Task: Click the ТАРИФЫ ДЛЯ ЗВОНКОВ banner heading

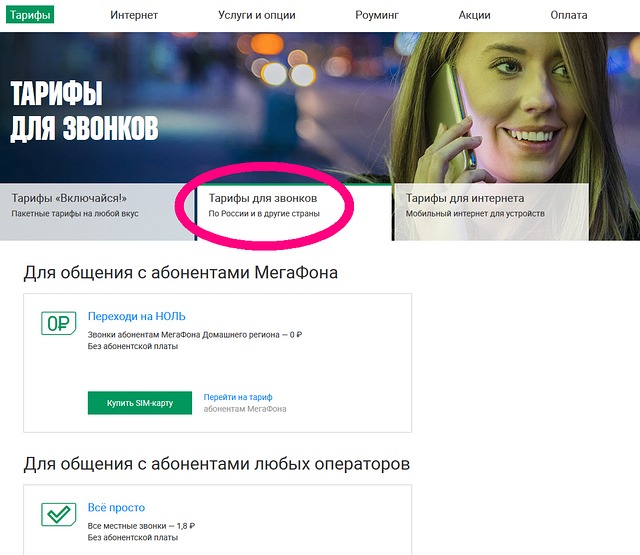Action: (84, 111)
